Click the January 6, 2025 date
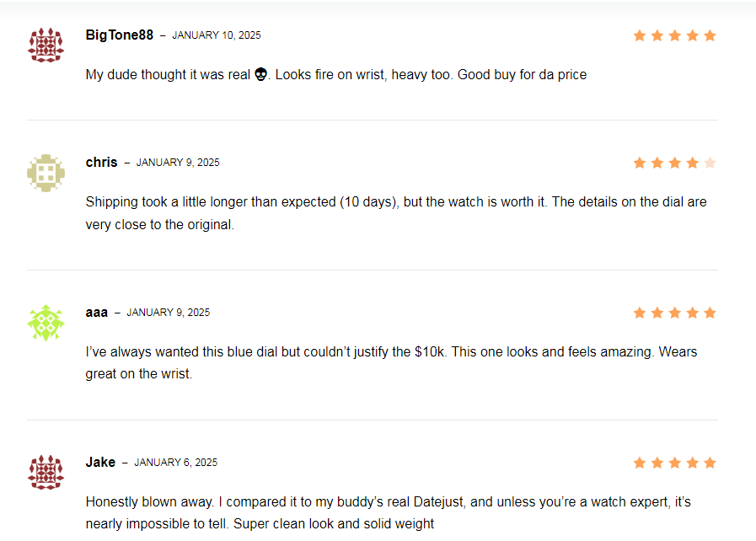The height and width of the screenshot is (541, 756). coord(176,463)
